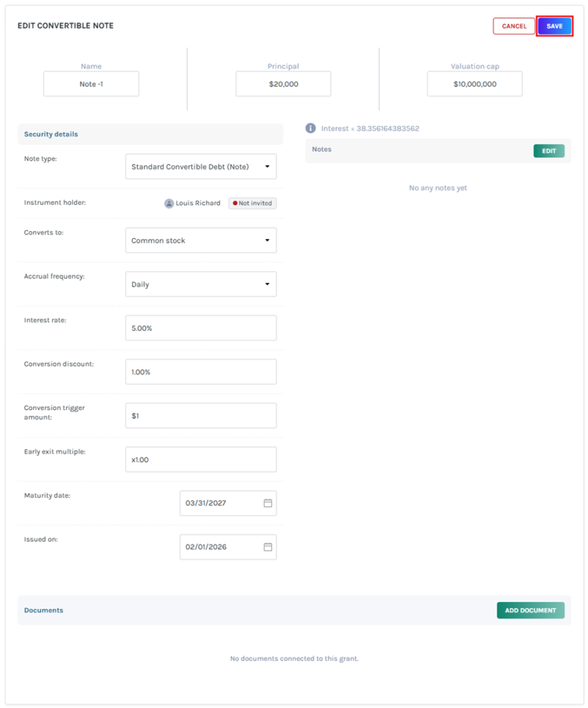Click the Principal amount field
This screenshot has width=588, height=708.
click(283, 84)
